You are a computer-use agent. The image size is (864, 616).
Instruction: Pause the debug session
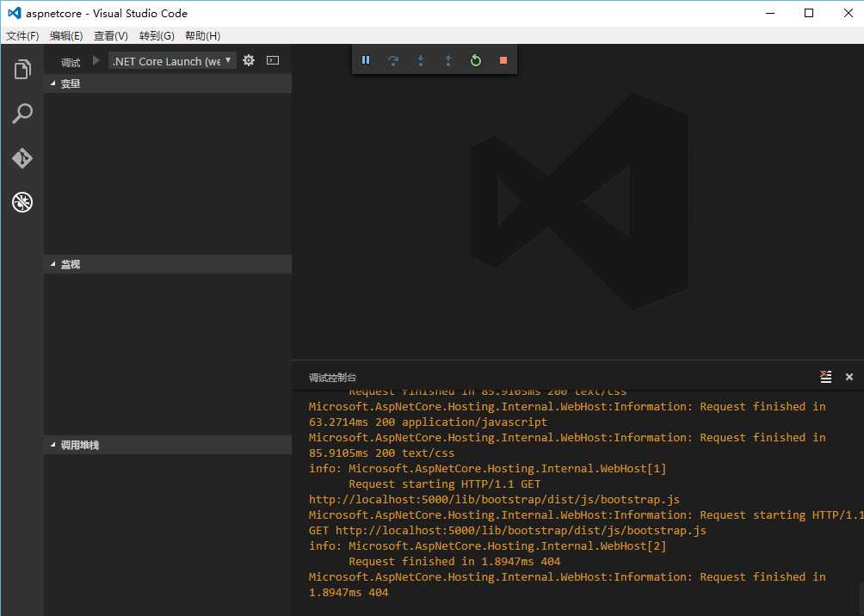[x=366, y=60]
